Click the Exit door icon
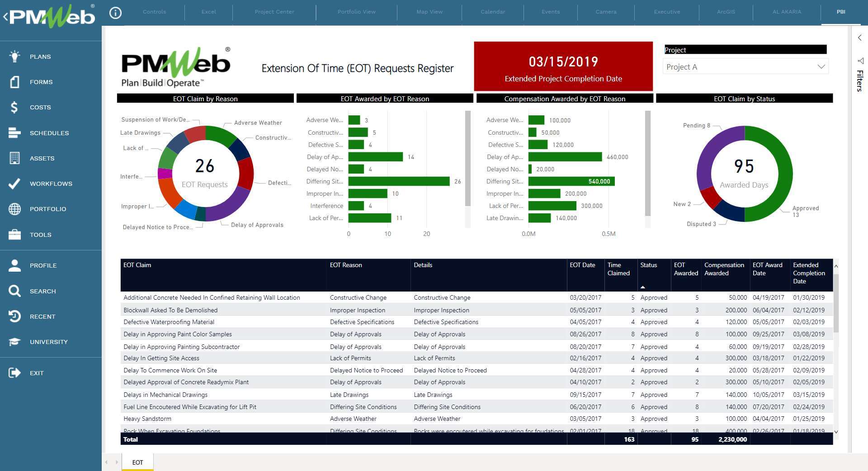 tap(14, 373)
